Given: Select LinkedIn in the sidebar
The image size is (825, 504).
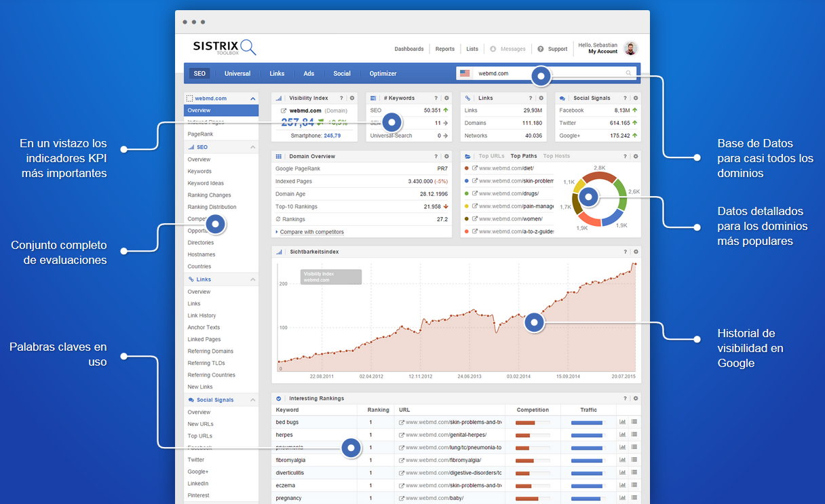Looking at the screenshot, I should (x=198, y=484).
